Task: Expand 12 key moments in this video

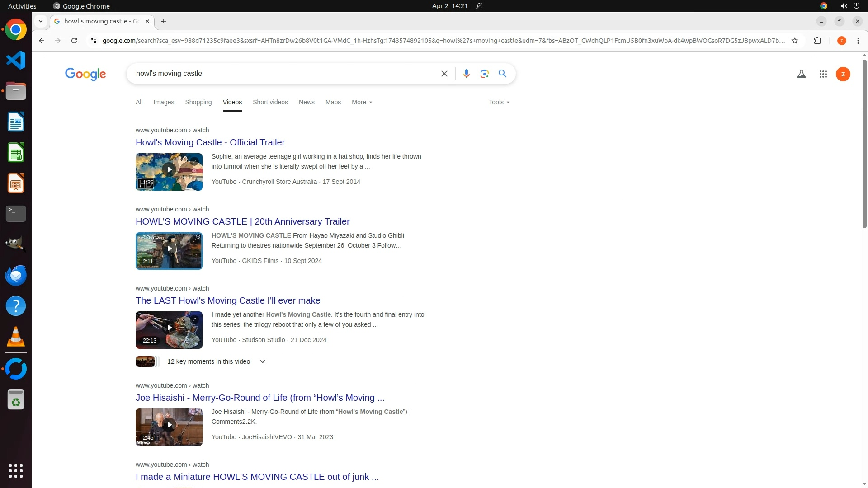Action: (x=262, y=361)
